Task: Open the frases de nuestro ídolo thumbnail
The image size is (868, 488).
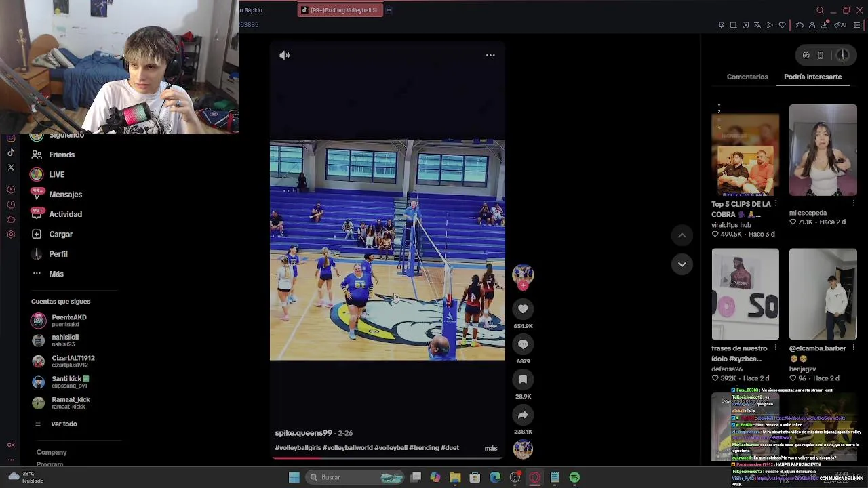Action: (x=745, y=294)
